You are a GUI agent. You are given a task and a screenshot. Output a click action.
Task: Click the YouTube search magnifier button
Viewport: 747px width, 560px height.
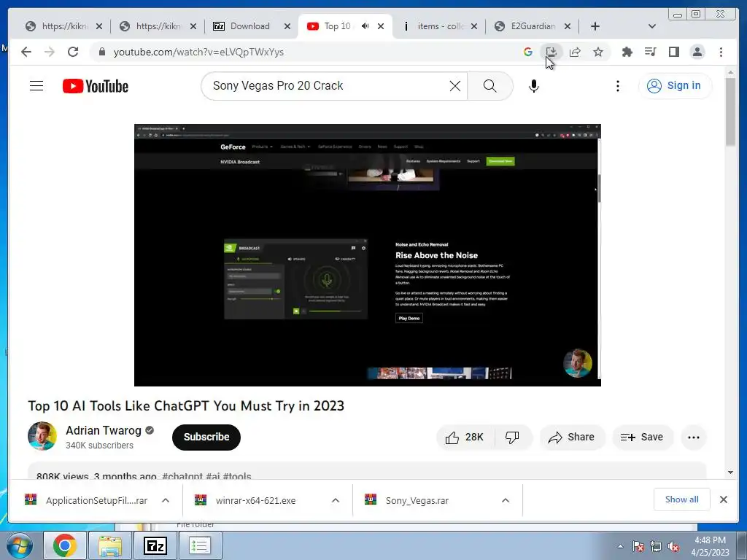489,86
